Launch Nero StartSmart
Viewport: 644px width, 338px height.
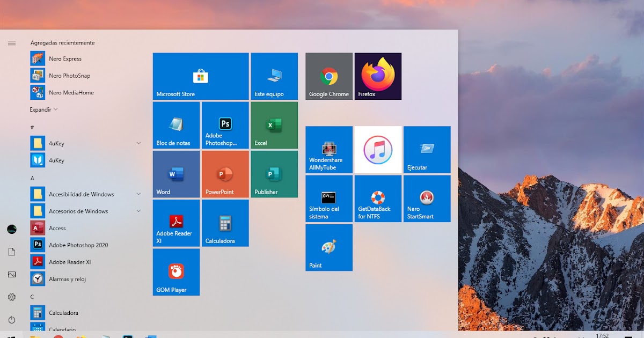pos(427,199)
